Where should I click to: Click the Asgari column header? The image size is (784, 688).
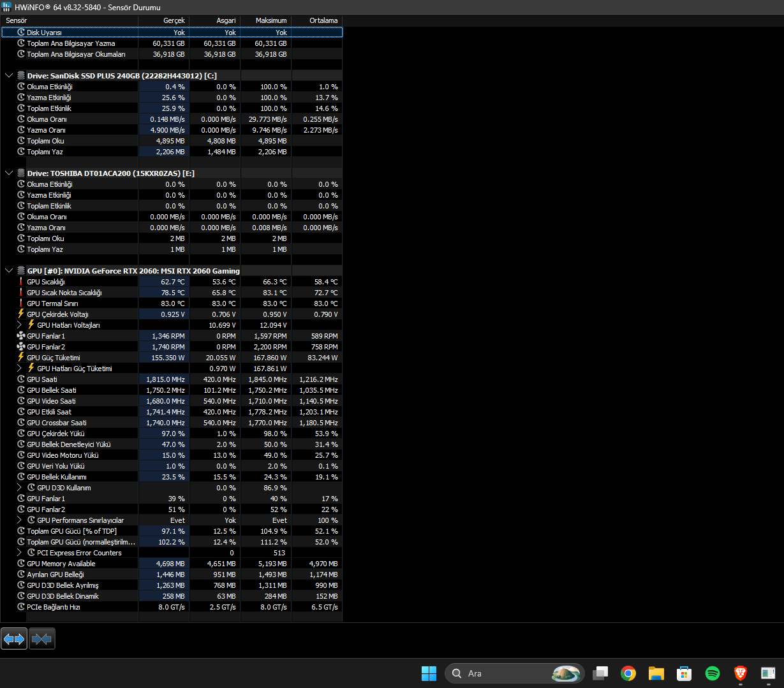(x=215, y=20)
